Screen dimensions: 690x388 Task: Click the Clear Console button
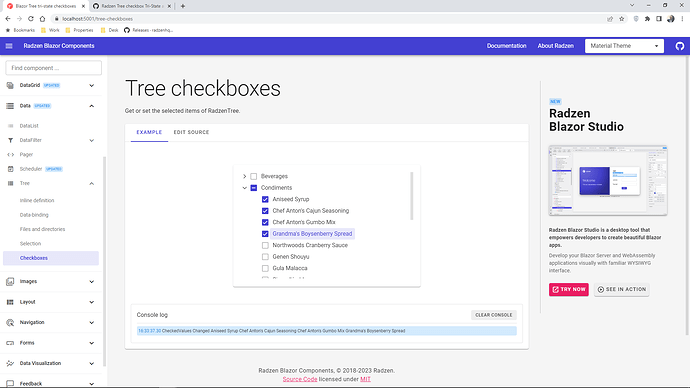click(x=494, y=315)
